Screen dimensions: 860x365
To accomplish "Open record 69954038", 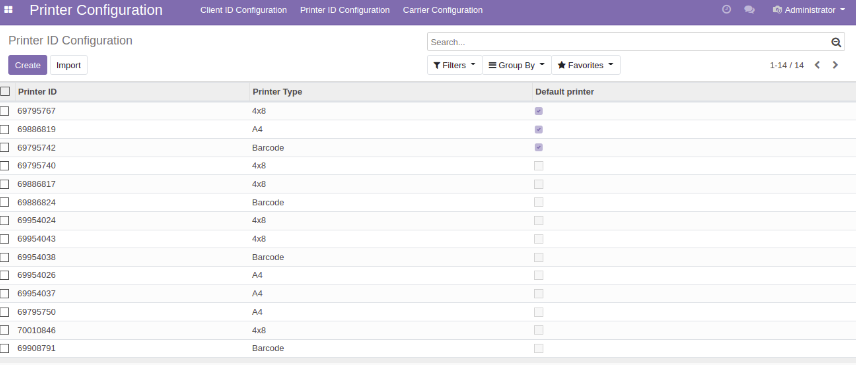I will pyautogui.click(x=36, y=257).
